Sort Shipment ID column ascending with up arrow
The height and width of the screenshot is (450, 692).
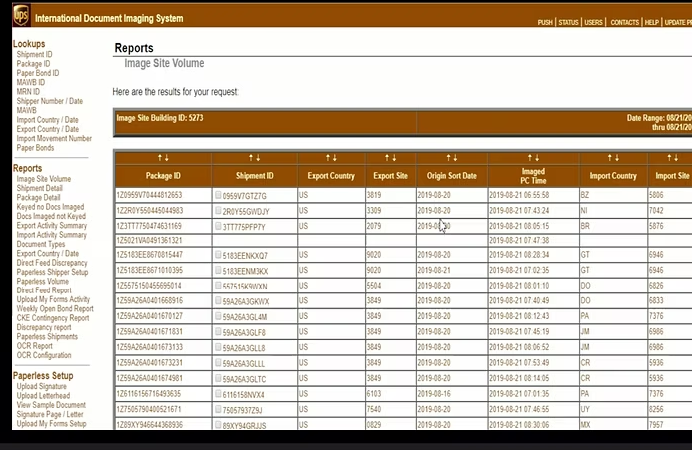coord(251,158)
